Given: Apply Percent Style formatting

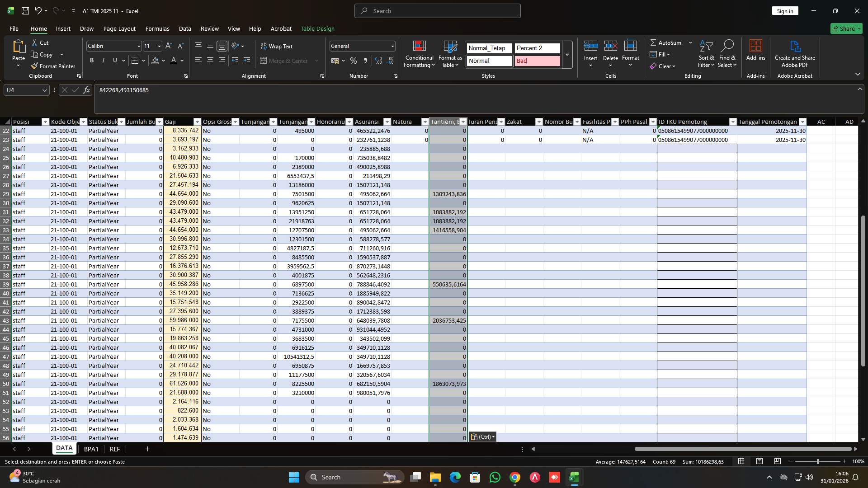Looking at the screenshot, I should [x=354, y=61].
